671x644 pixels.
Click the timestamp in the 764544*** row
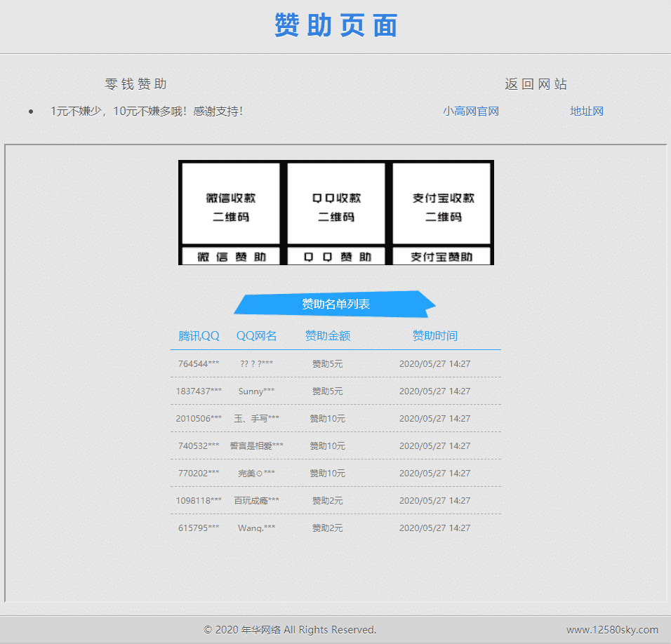[434, 364]
